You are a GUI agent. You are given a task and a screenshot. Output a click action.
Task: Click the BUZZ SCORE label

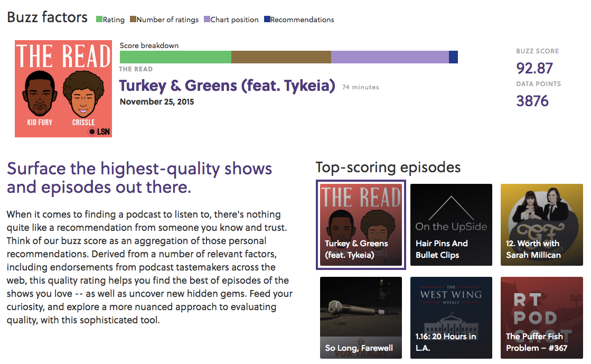click(x=538, y=51)
